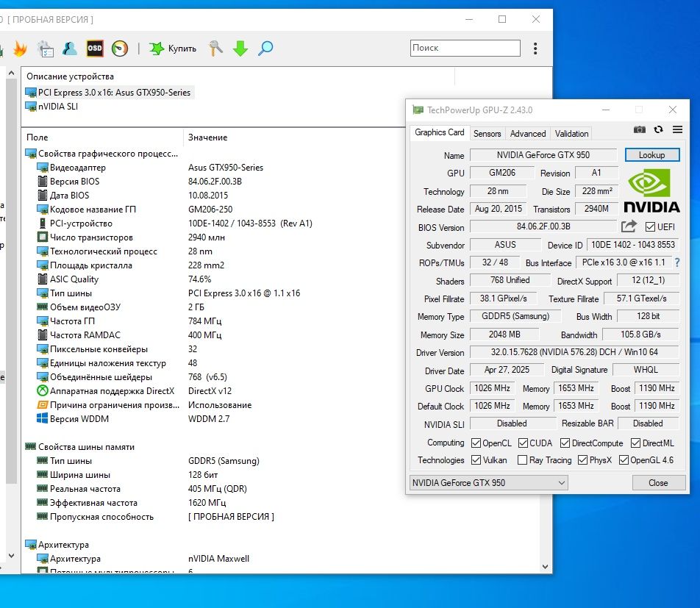
Task: Click the gear with checklist toolbar icon
Action: click(46, 49)
